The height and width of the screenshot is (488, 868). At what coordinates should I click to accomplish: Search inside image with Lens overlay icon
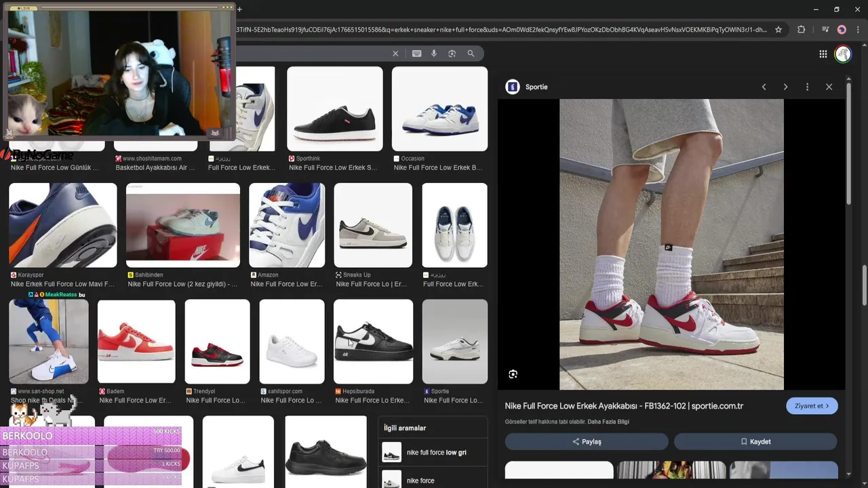513,374
